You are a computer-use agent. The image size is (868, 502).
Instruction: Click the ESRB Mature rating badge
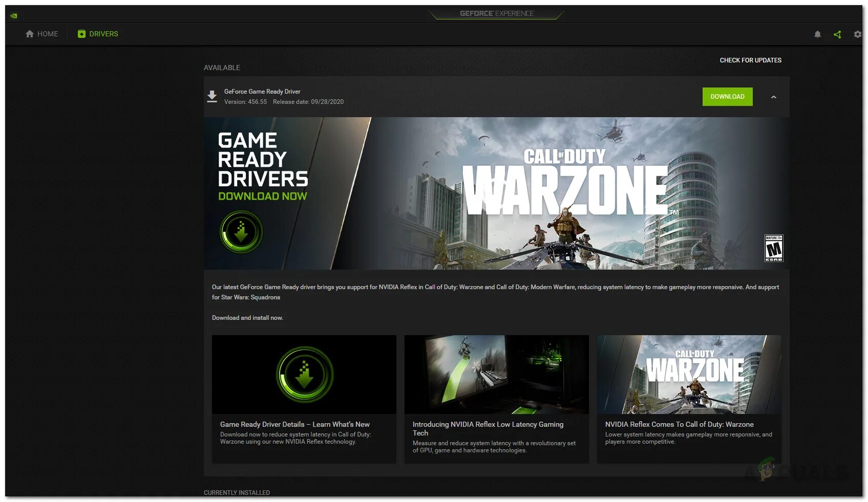pyautogui.click(x=774, y=248)
